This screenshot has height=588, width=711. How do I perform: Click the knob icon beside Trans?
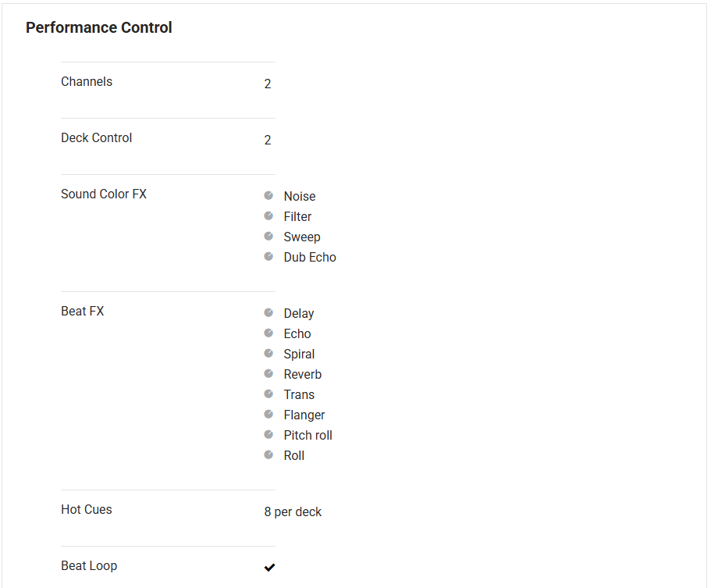tap(268, 394)
